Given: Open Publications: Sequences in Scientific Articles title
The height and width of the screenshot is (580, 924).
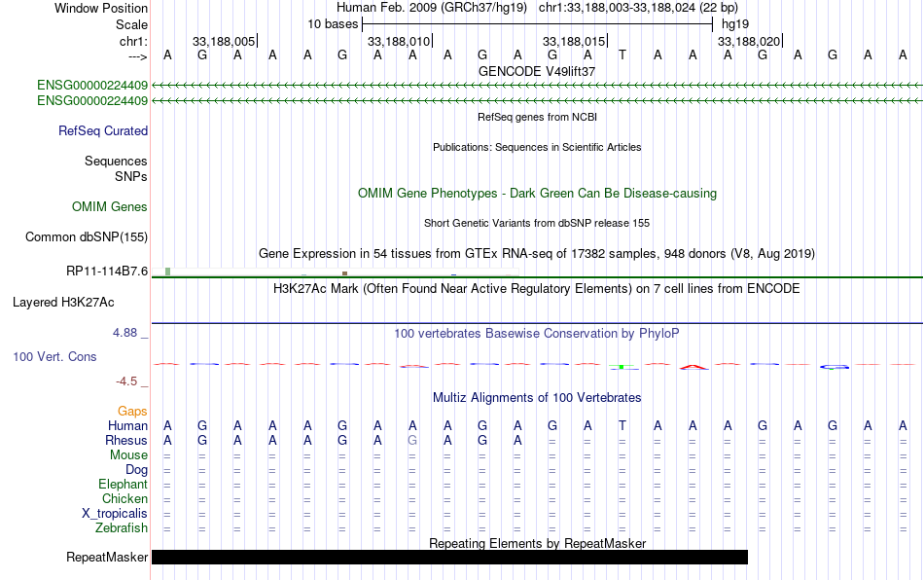Looking at the screenshot, I should coord(537,147).
